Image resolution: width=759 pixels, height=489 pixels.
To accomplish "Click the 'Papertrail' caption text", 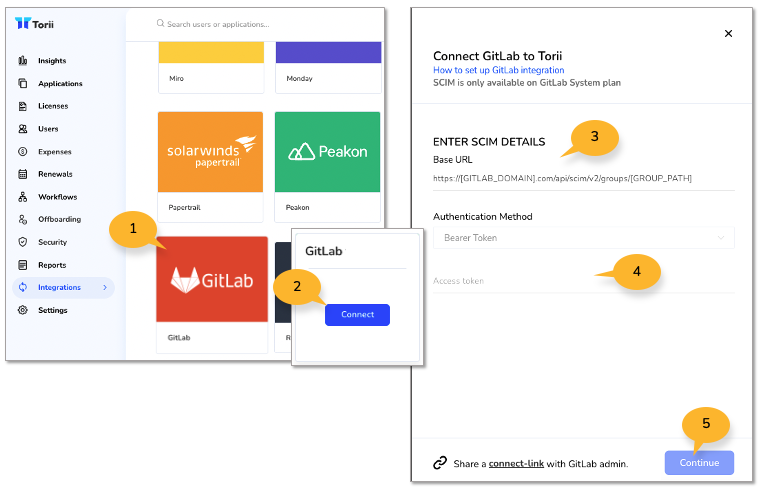I will [x=184, y=207].
